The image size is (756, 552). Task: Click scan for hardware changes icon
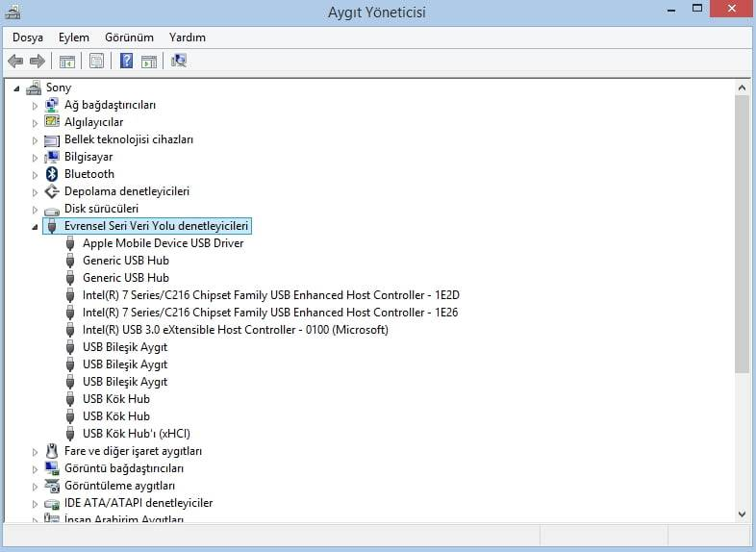179,62
